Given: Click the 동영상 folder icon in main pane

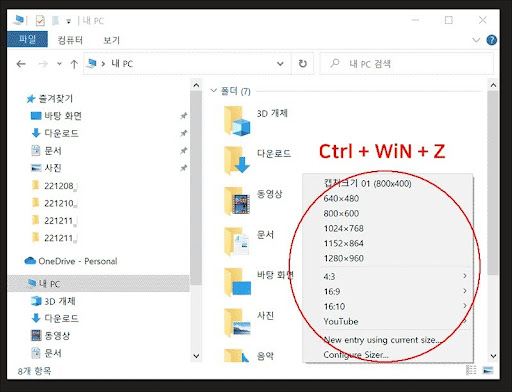Looking at the screenshot, I should click(x=237, y=201).
